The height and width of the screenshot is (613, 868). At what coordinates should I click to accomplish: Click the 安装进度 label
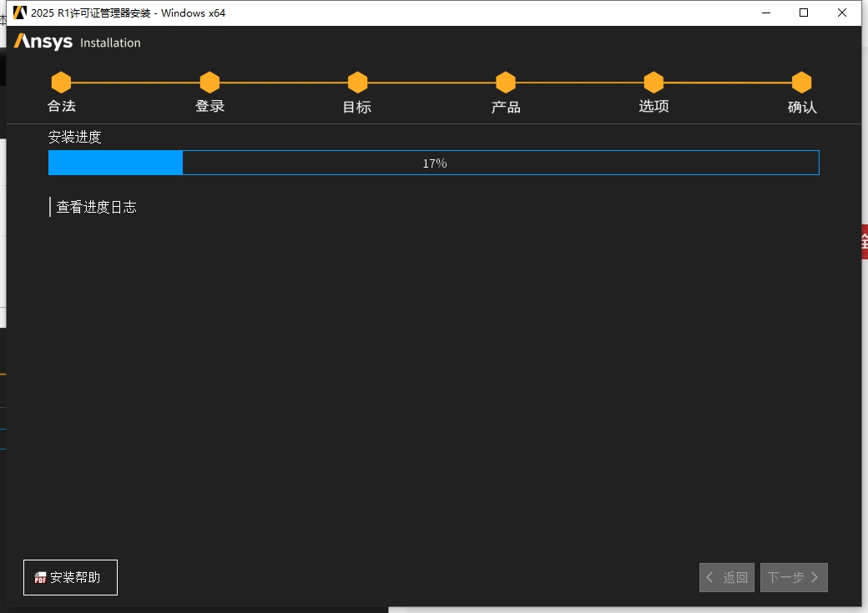click(75, 137)
